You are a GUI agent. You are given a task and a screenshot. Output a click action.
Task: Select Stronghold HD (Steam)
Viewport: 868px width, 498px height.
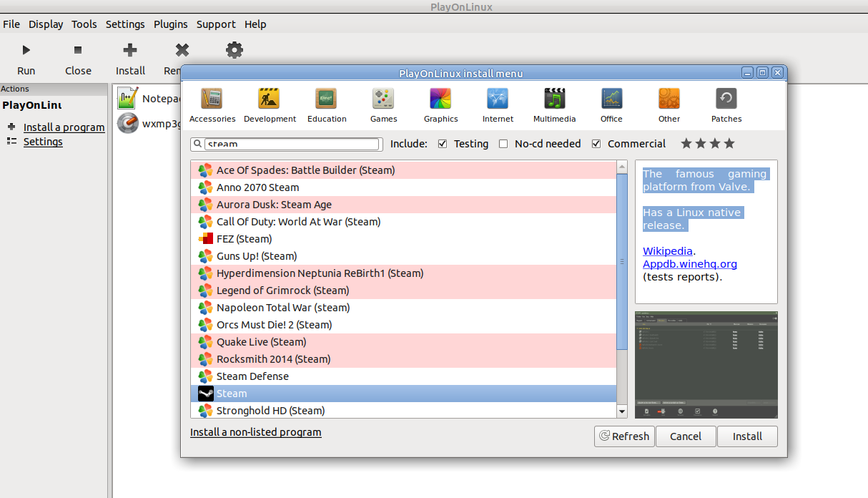pos(403,411)
